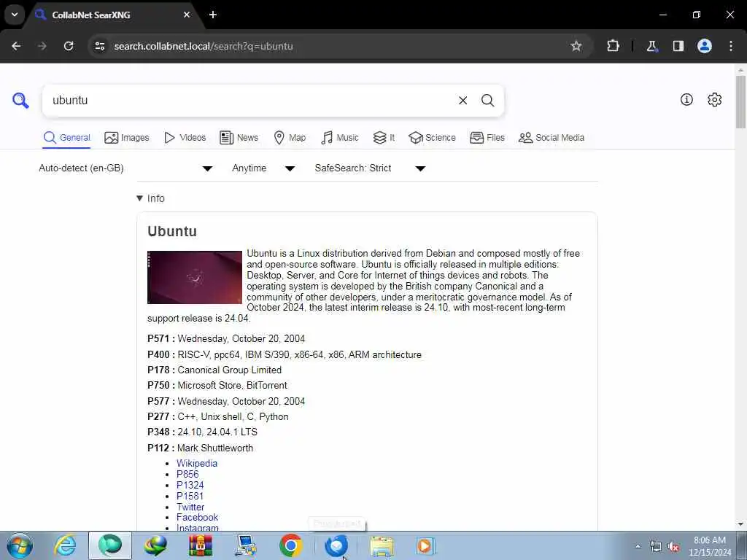Switch to the Files tab
The width and height of the screenshot is (747, 560).
click(487, 138)
